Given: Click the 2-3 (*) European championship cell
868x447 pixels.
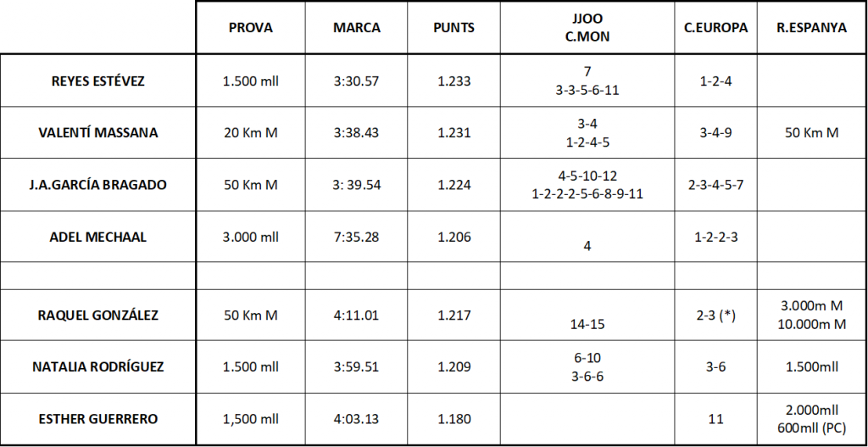Looking at the screenshot, I should [x=715, y=316].
